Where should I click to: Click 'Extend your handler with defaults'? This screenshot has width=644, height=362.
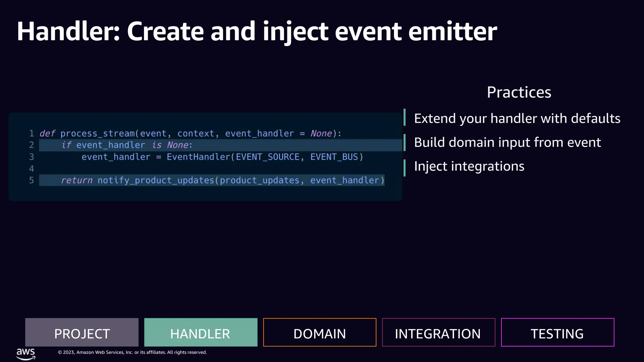pyautogui.click(x=517, y=118)
